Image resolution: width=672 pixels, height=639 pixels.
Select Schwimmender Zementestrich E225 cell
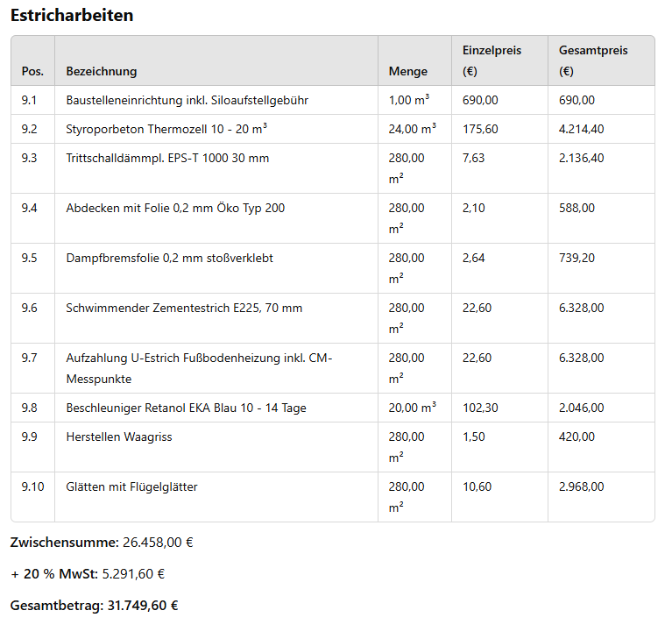coord(184,308)
